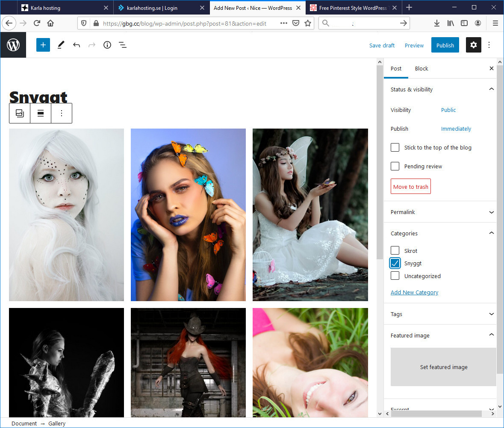View site security padlock information
The height and width of the screenshot is (428, 504).
(x=96, y=23)
